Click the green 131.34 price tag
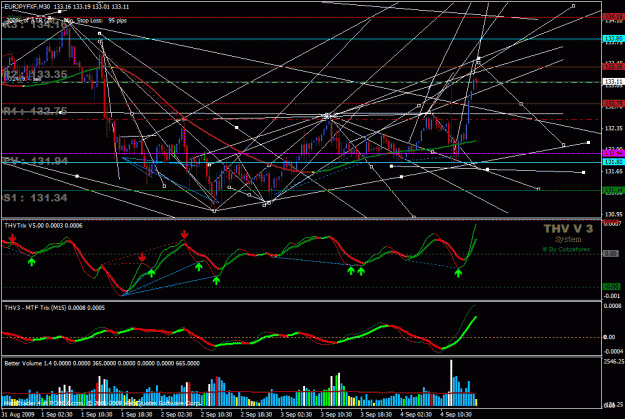Image resolution: width=625 pixels, height=419 pixels. (613, 191)
